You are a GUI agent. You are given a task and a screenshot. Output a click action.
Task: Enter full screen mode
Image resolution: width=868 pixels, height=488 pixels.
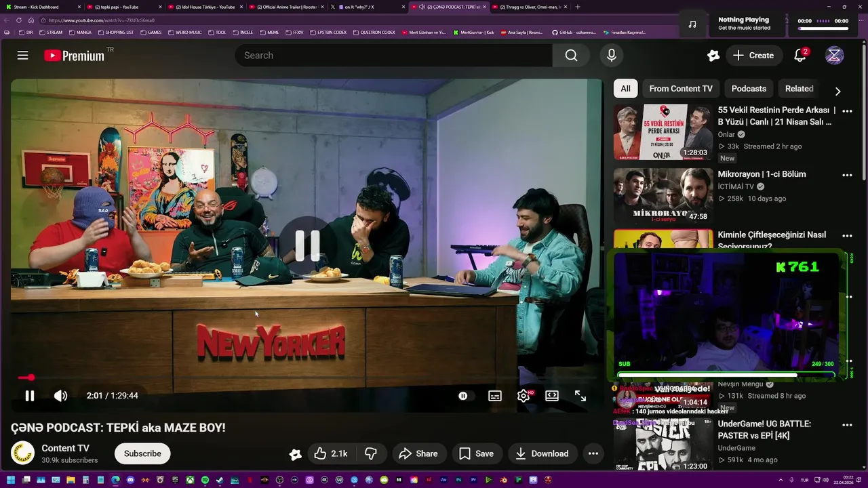580,396
